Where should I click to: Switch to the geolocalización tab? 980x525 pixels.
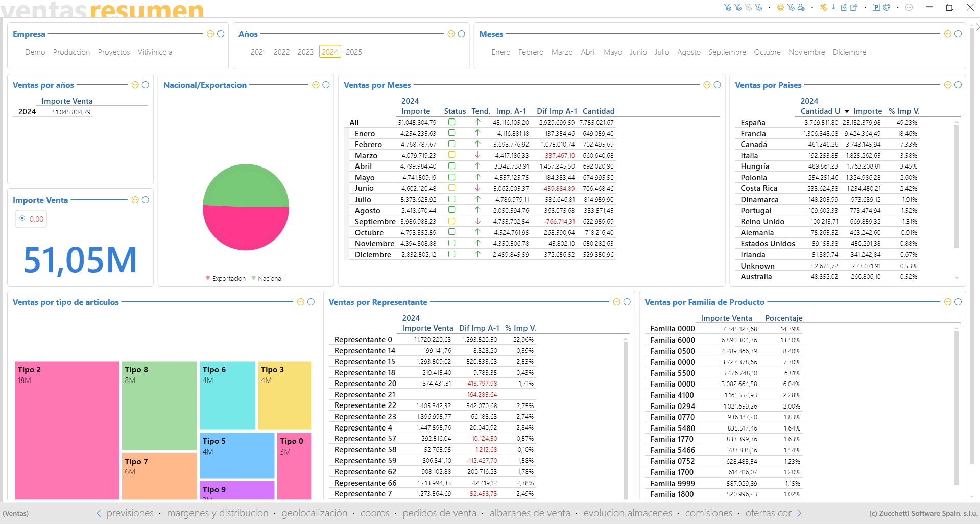[314, 513]
